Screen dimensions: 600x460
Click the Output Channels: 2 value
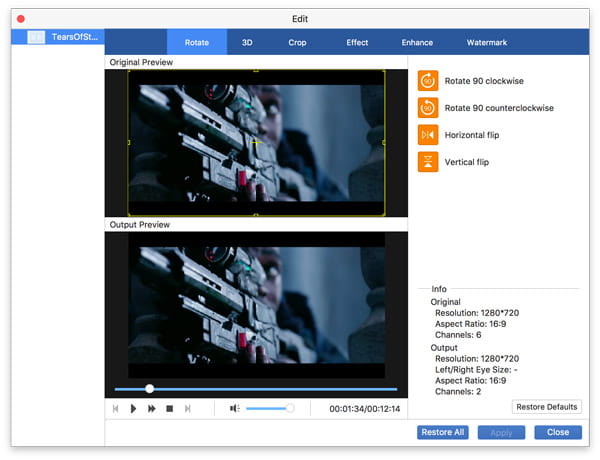(458, 391)
